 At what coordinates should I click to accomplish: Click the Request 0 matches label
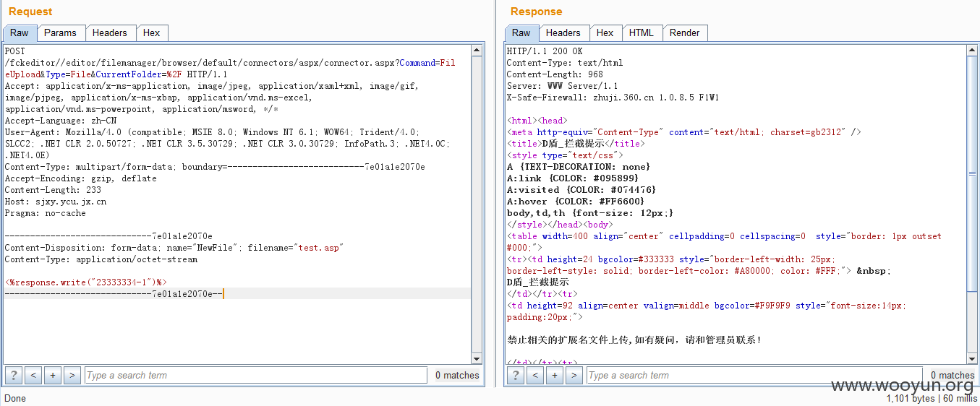point(457,375)
